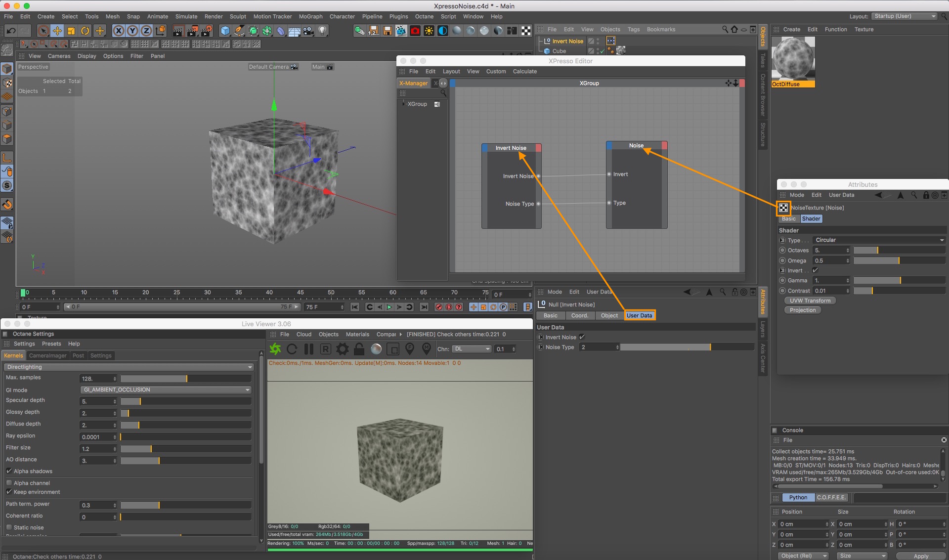
Task: Open the GI mode dropdown
Action: point(166,390)
